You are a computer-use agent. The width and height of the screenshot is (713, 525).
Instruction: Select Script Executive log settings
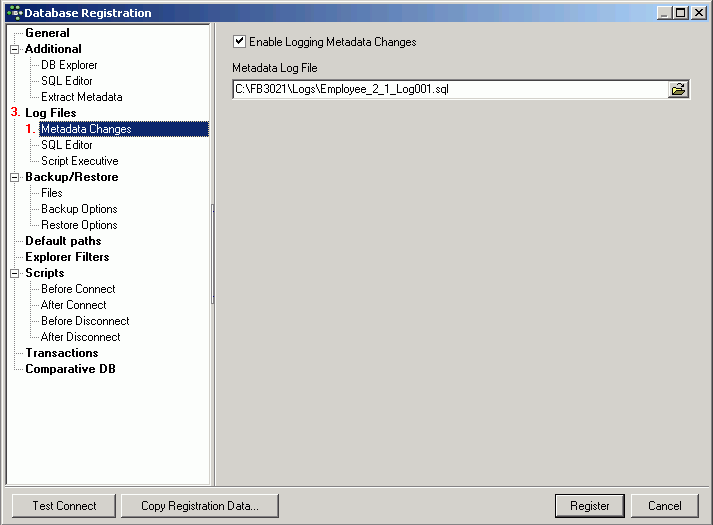pos(80,161)
